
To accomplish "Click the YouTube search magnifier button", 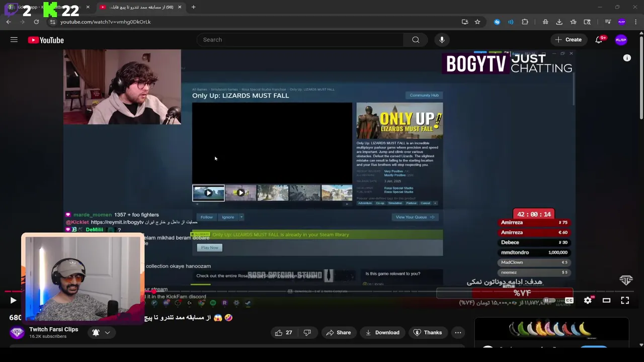I will point(416,40).
